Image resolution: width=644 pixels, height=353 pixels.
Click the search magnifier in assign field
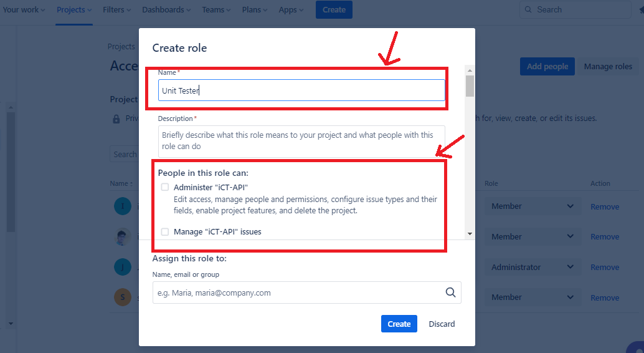pos(450,293)
